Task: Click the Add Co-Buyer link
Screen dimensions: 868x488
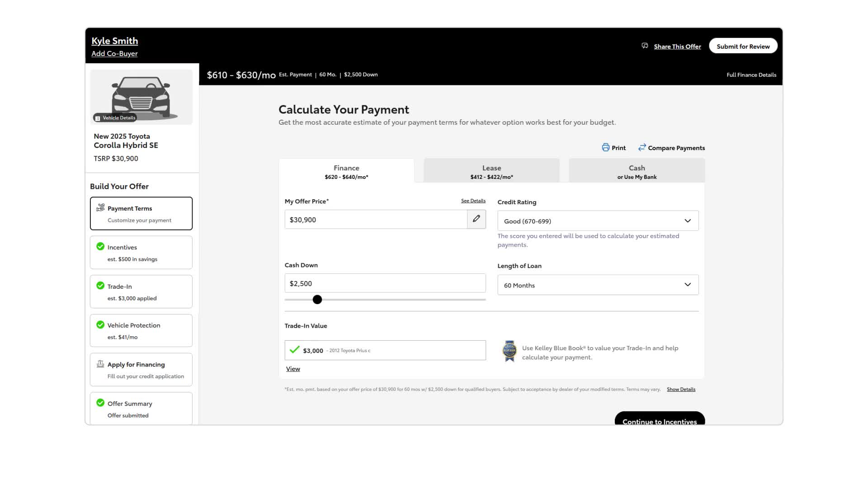Action: (x=114, y=54)
